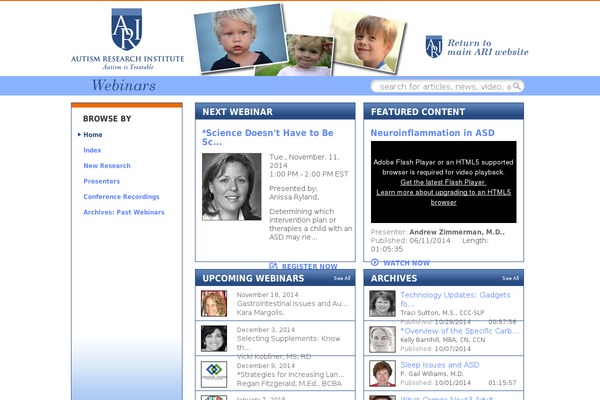Image resolution: width=600 pixels, height=400 pixels.
Task: Open New Research in sidebar
Action: tap(107, 166)
